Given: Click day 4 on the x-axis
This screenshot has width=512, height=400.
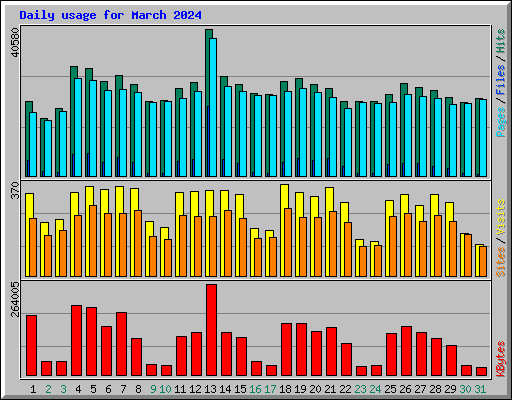Looking at the screenshot, I should [x=78, y=389].
